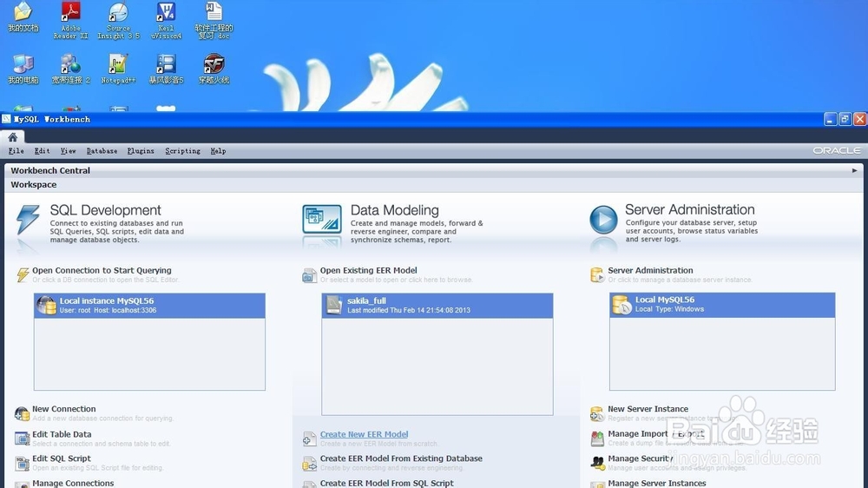Click Create EER Model From SQL Script
This screenshot has height=488, width=868.
(387, 483)
